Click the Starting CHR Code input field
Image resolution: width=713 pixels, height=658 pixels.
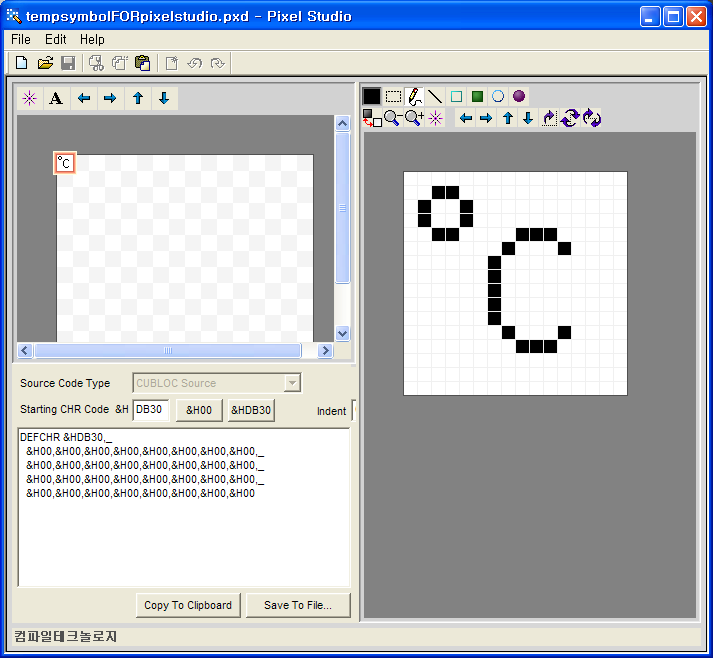(151, 410)
